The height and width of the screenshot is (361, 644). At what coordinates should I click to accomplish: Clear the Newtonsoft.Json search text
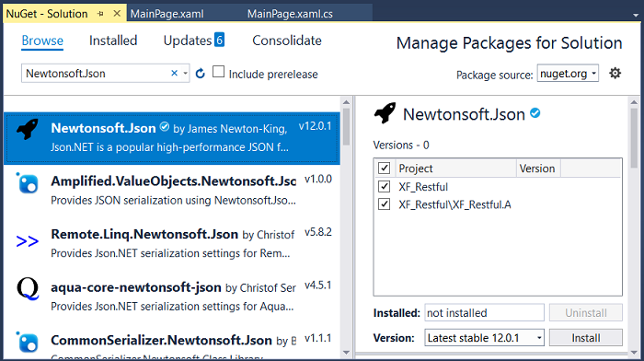pos(174,73)
